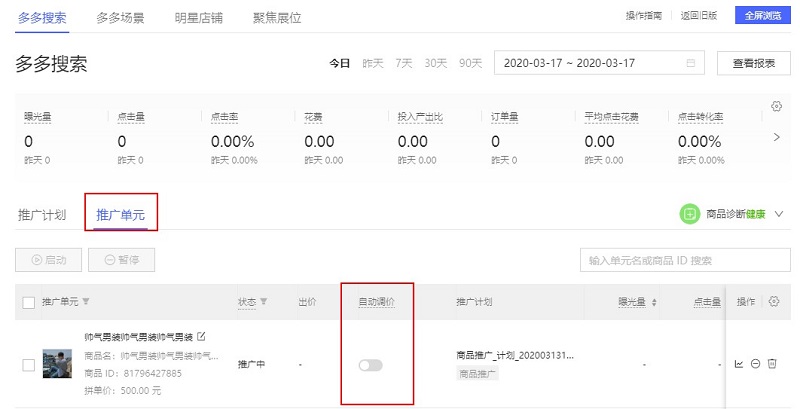Choose the 30天 time filter

(436, 63)
